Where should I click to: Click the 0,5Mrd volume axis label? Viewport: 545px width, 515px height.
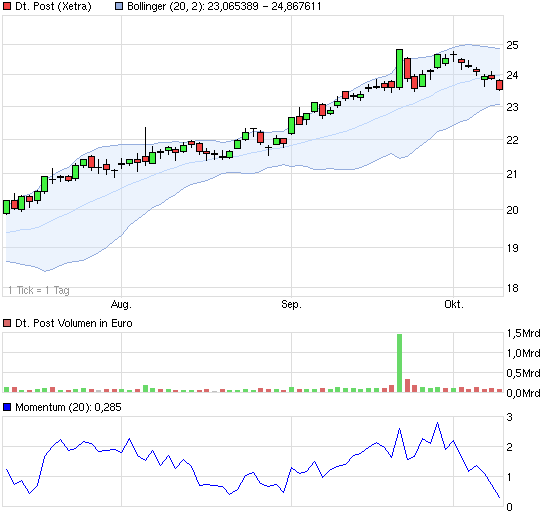[x=523, y=373]
